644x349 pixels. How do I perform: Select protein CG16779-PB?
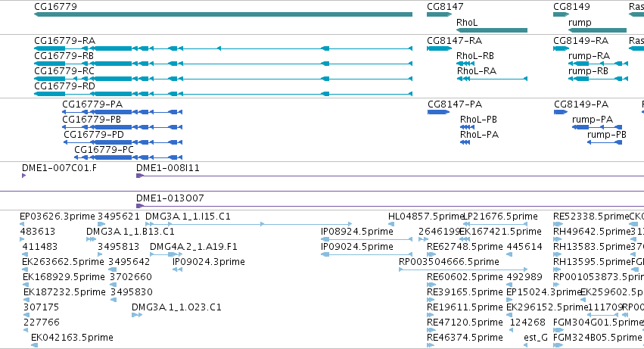point(122,127)
